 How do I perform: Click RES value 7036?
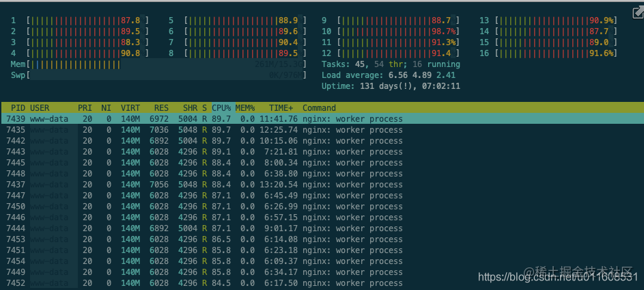pos(159,130)
